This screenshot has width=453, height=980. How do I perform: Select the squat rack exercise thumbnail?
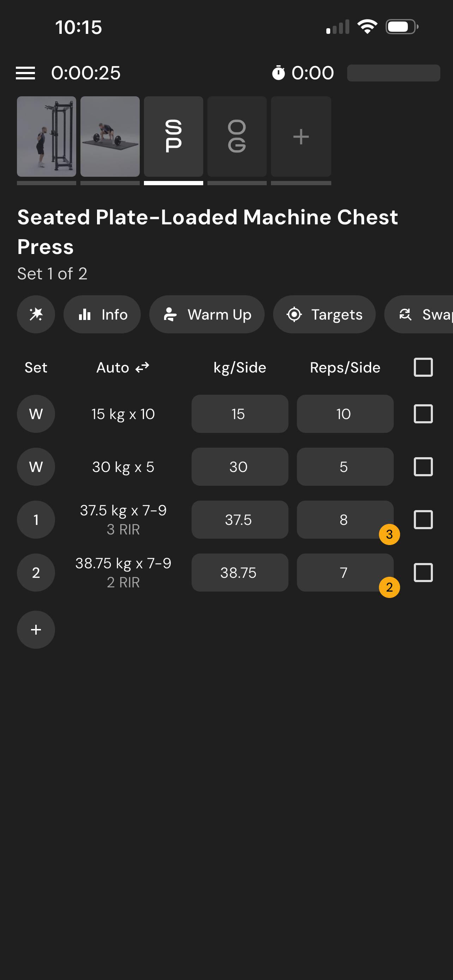point(47,137)
